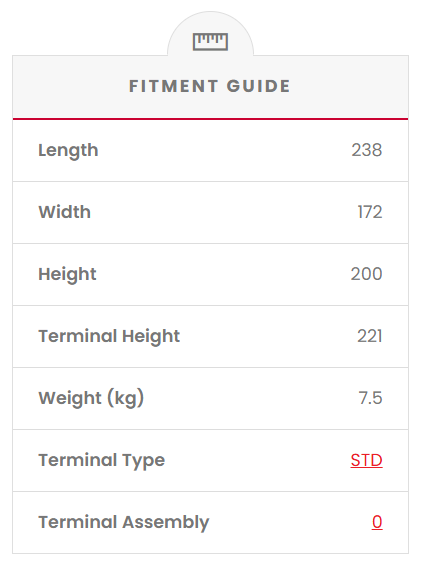Open the STD terminal type link
424x566 pixels.
(x=366, y=460)
